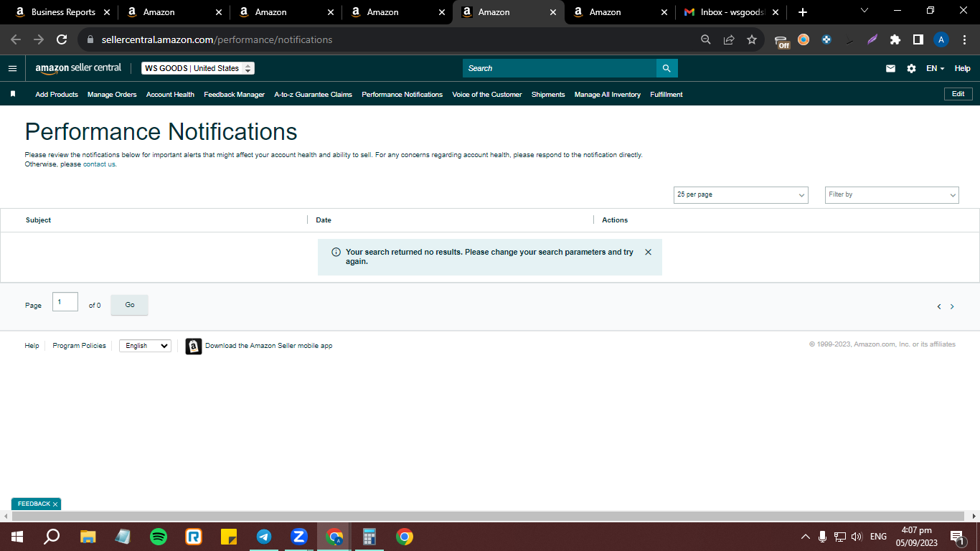
Task: Open Manage Orders in the navigation bar
Action: pyautogui.click(x=112, y=94)
